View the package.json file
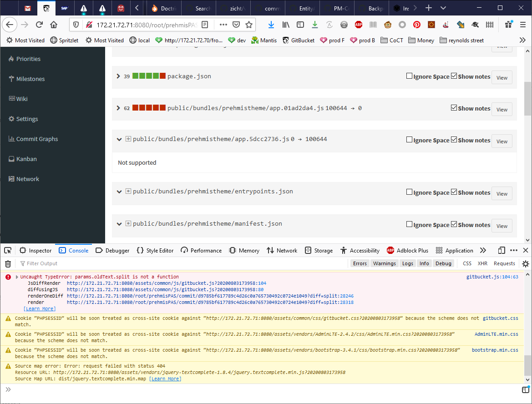Image resolution: width=532 pixels, height=404 pixels. coord(502,78)
